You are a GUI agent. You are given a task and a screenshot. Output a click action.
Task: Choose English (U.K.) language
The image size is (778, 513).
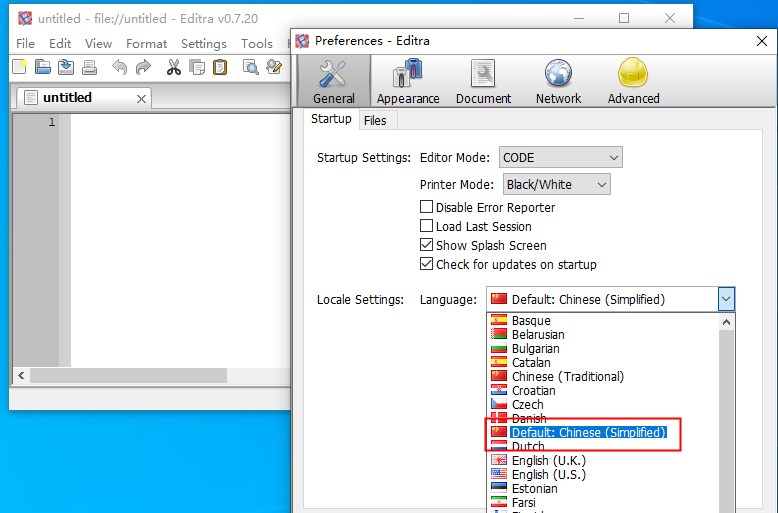click(603, 460)
